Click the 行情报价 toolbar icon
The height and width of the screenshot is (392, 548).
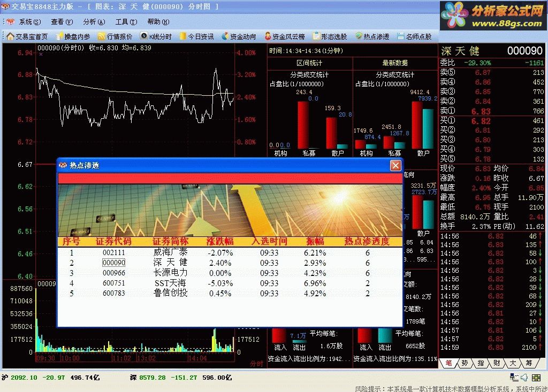102,36
